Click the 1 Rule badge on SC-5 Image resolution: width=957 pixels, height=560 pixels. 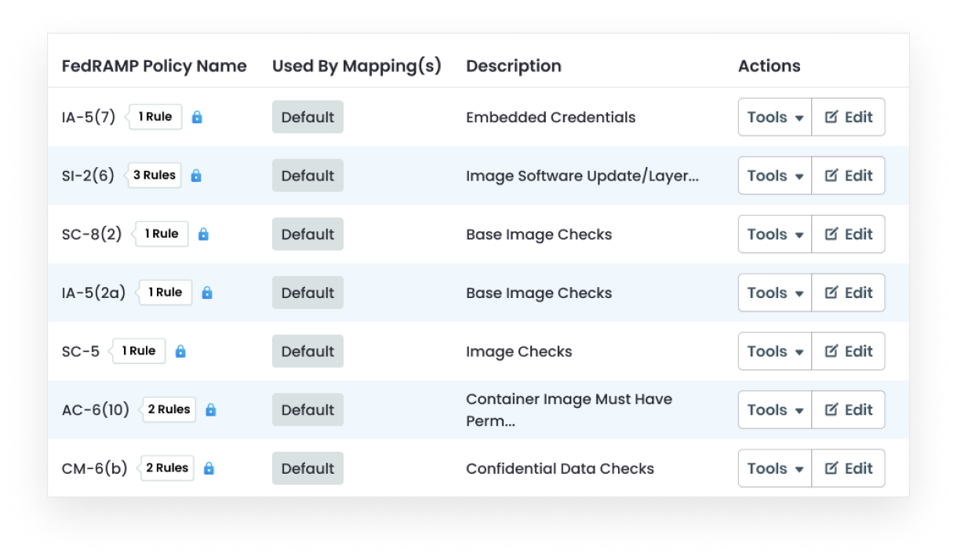pos(138,351)
